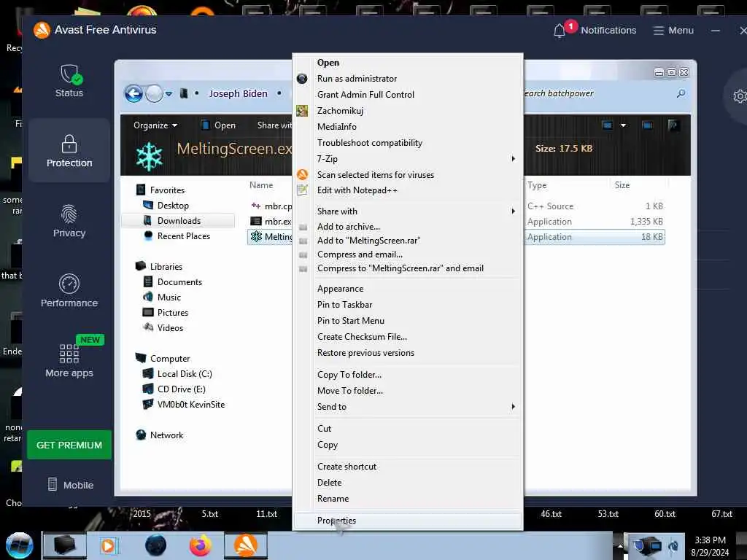The image size is (747, 560).
Task: Select Videos library
Action: pos(163,327)
